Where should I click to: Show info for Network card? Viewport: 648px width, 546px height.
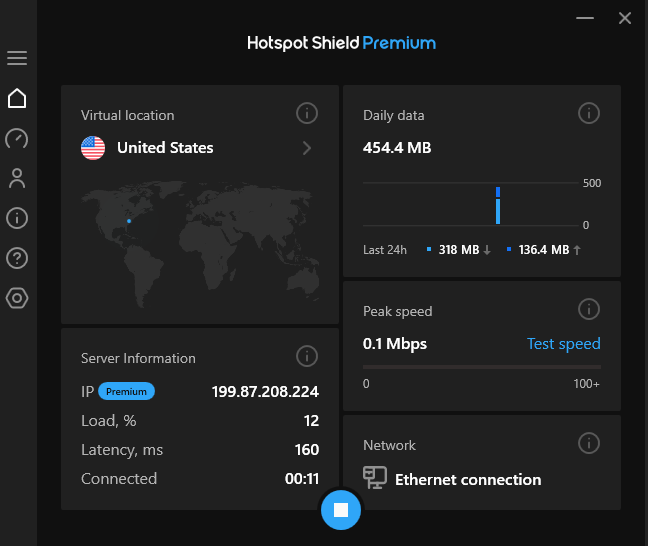click(588, 443)
